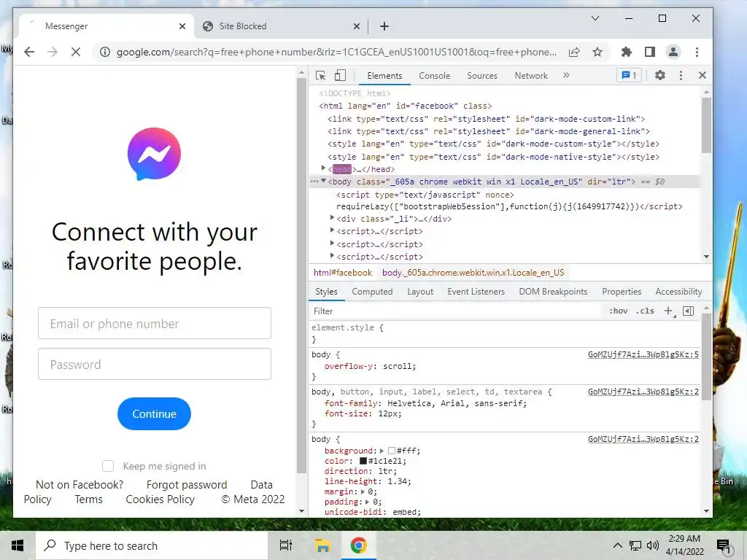747x560 pixels.
Task: Activate the inspect element picker tool
Action: click(x=321, y=76)
